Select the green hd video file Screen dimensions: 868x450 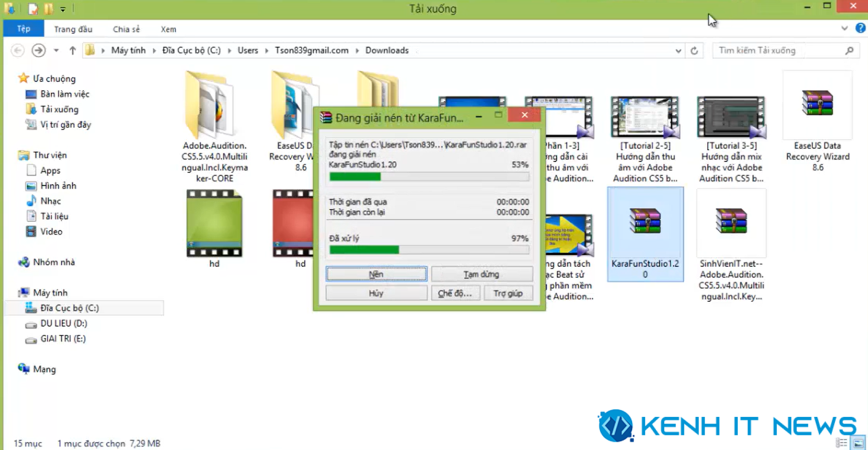click(x=214, y=228)
